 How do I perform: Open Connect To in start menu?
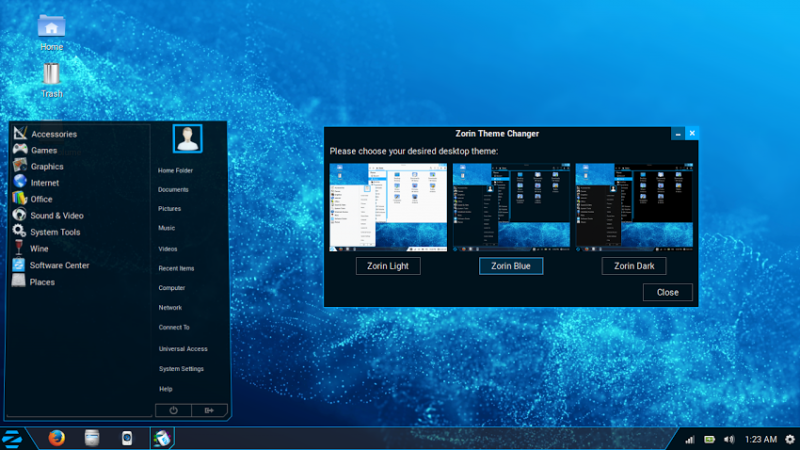click(x=174, y=328)
